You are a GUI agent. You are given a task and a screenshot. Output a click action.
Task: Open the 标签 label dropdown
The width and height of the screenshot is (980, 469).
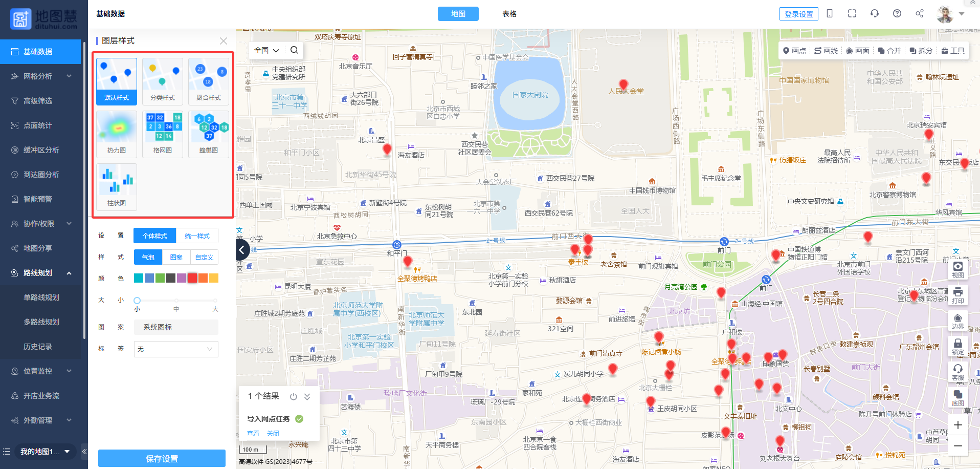176,349
